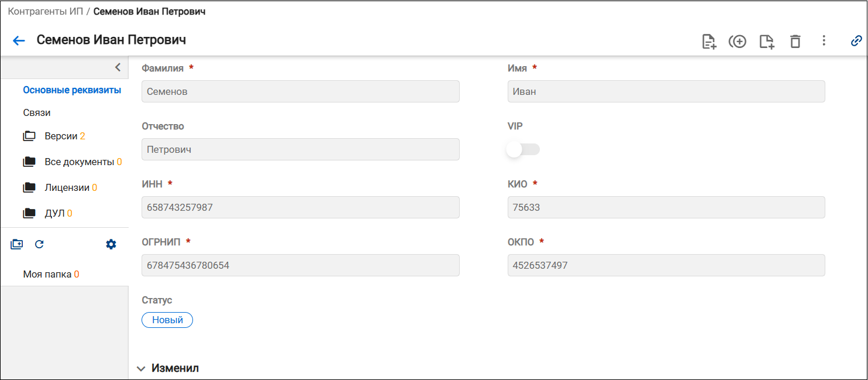
Task: Click the Контрагенты ИП breadcrumb link
Action: 45,11
